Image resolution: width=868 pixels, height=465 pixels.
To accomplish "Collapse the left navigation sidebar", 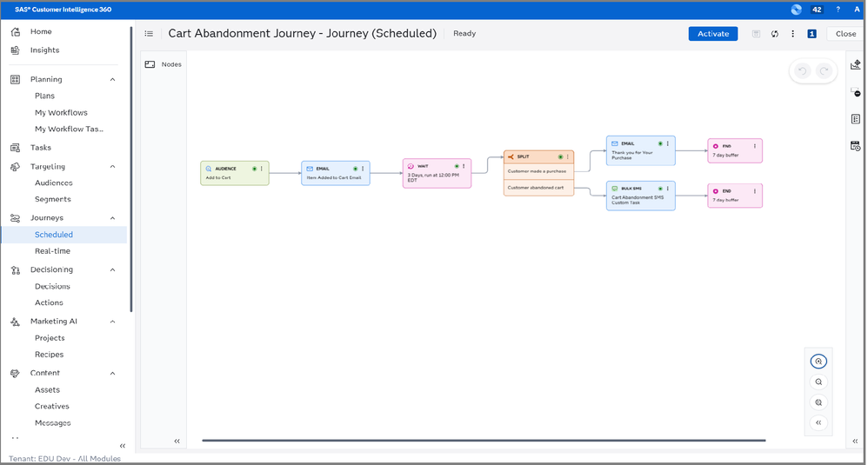I will (x=123, y=446).
